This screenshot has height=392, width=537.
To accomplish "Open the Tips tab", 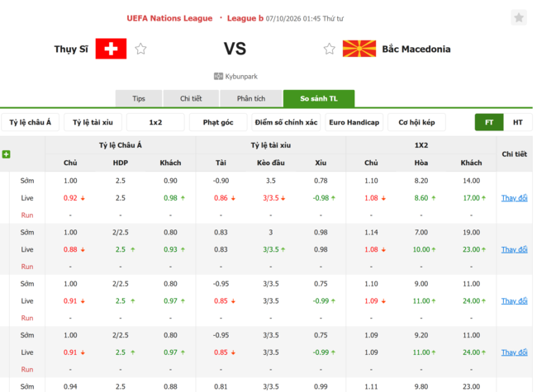I will pos(139,98).
